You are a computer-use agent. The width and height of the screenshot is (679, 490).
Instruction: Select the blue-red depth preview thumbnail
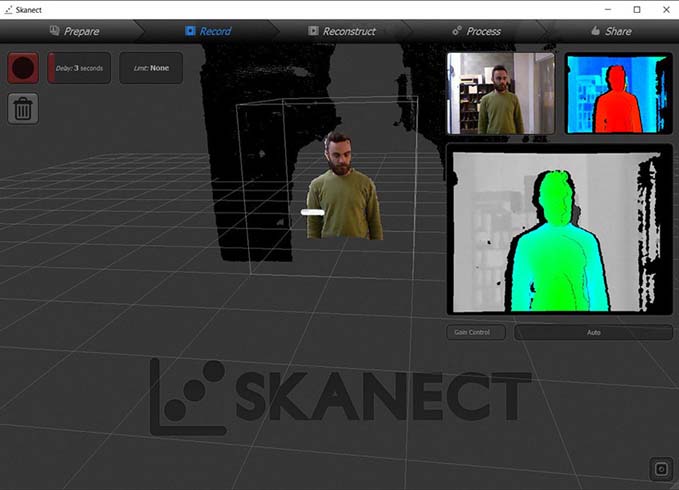coord(618,93)
